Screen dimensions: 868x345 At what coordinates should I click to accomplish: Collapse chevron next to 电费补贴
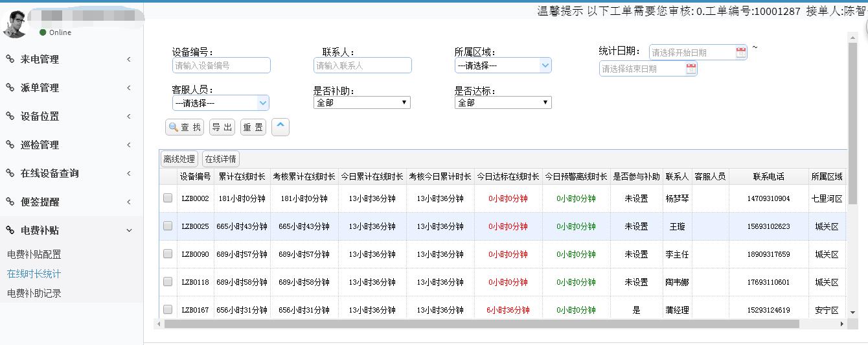(128, 230)
